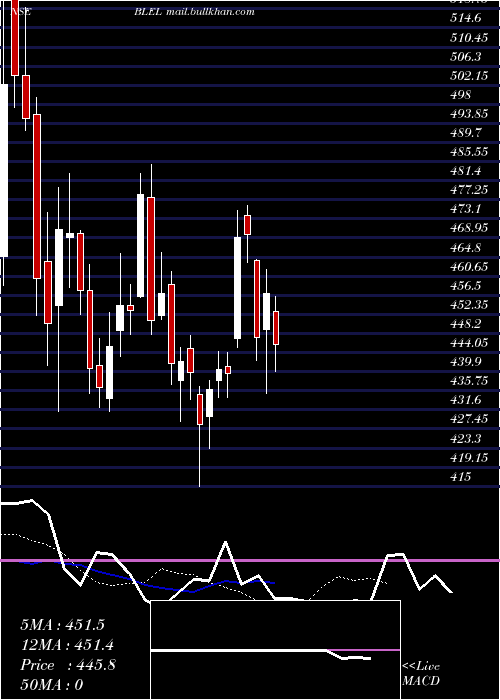Click the NSE exchange label

[x=20, y=11]
